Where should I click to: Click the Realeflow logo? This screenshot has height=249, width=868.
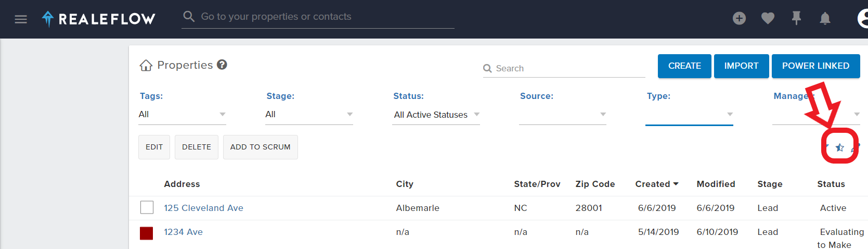[x=99, y=19]
